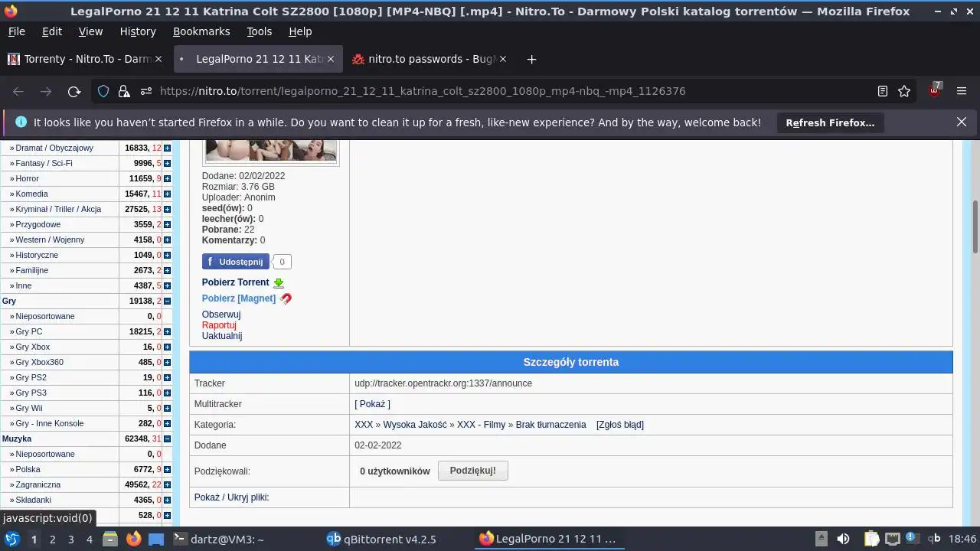Bookmark this page with the star icon
Screen dimensions: 980x551
[x=904, y=91]
